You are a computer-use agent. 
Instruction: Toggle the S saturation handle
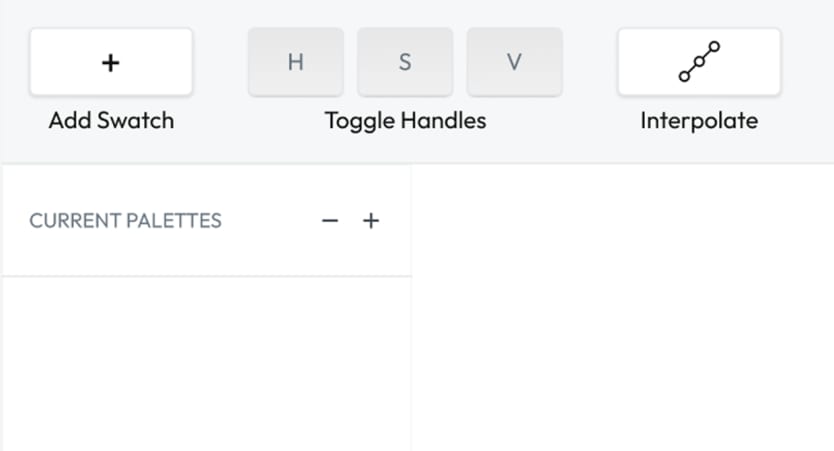pyautogui.click(x=405, y=62)
